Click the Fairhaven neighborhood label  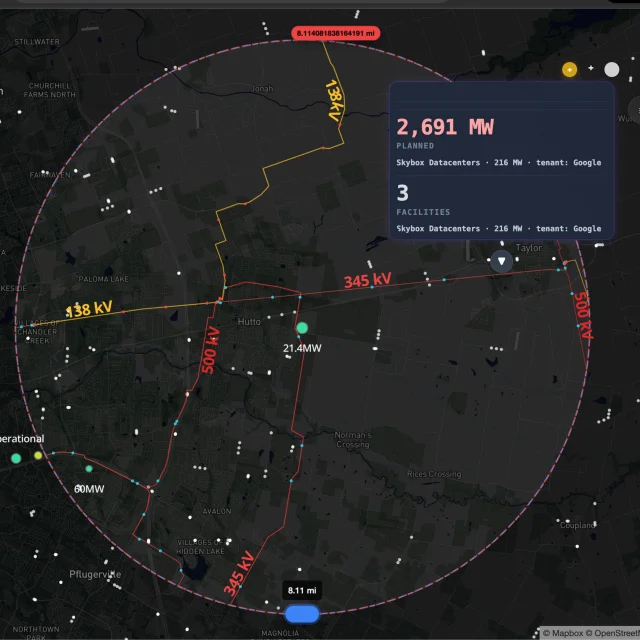[x=50, y=175]
